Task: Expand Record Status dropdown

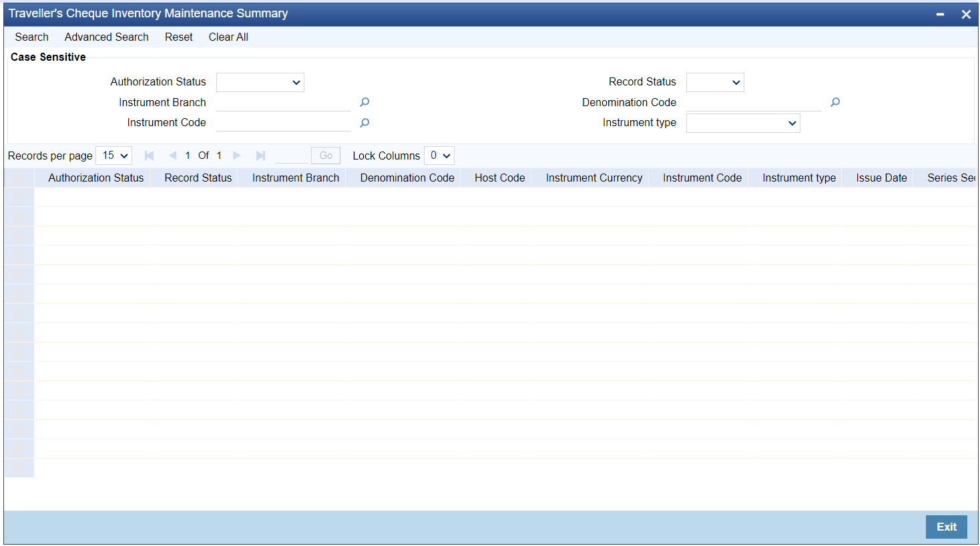Action: pos(715,83)
